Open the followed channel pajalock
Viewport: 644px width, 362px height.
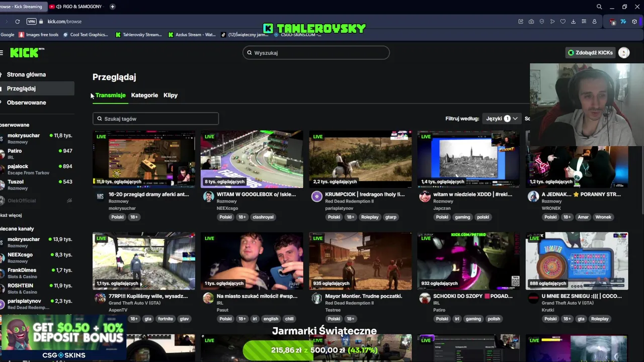36,169
